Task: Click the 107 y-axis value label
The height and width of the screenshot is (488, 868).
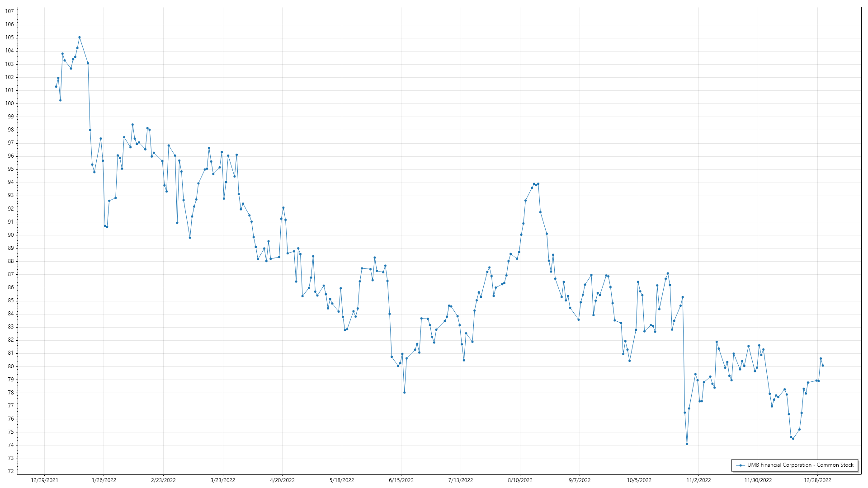Action: (x=9, y=11)
